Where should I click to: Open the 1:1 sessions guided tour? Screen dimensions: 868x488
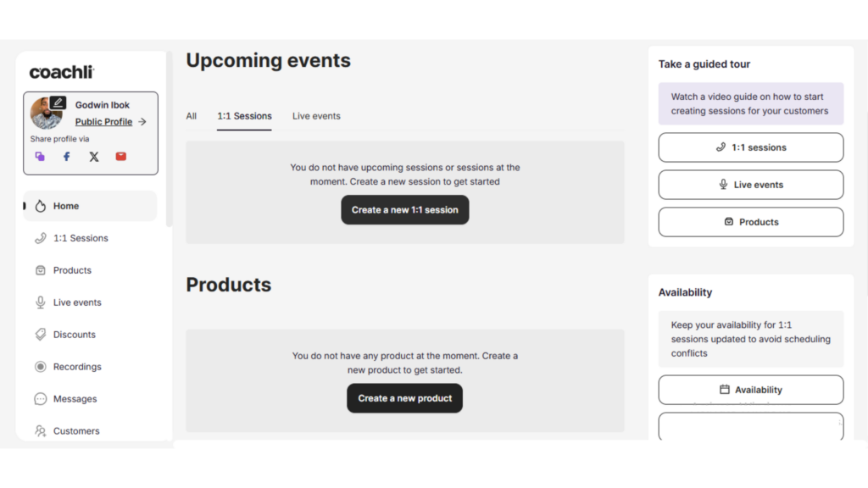[751, 147]
